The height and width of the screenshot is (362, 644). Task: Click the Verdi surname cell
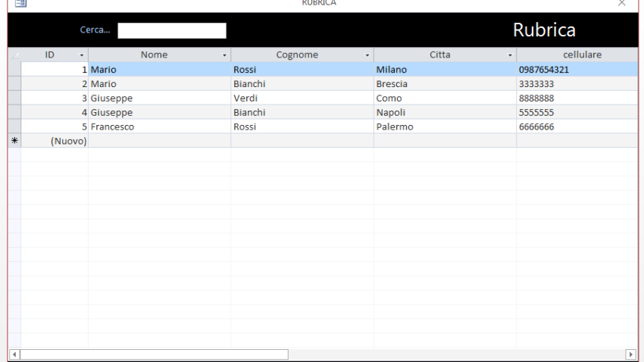(302, 98)
